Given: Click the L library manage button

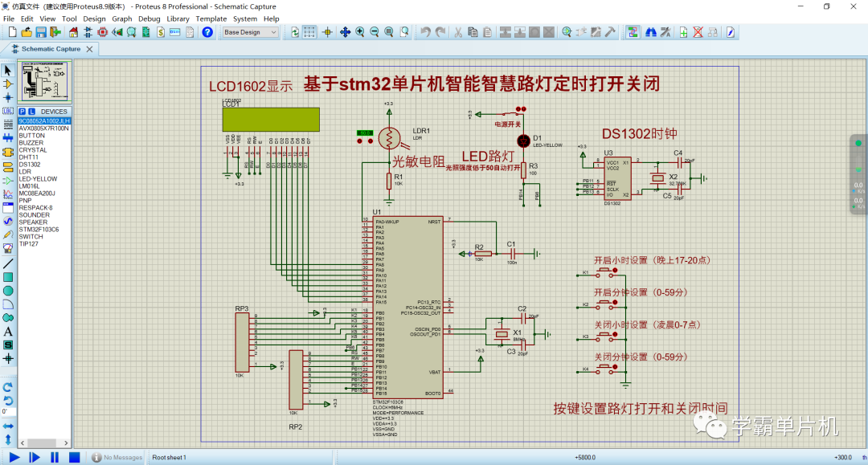Looking at the screenshot, I should coord(31,111).
